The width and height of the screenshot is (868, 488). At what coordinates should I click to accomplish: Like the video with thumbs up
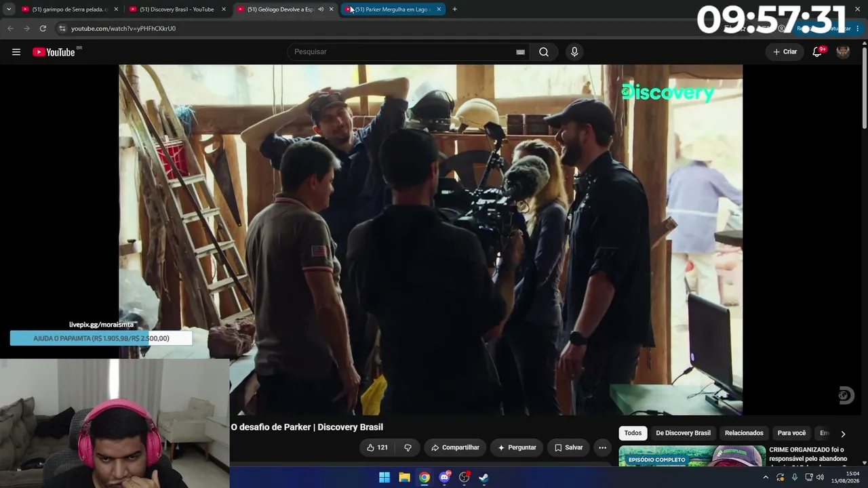pos(377,447)
